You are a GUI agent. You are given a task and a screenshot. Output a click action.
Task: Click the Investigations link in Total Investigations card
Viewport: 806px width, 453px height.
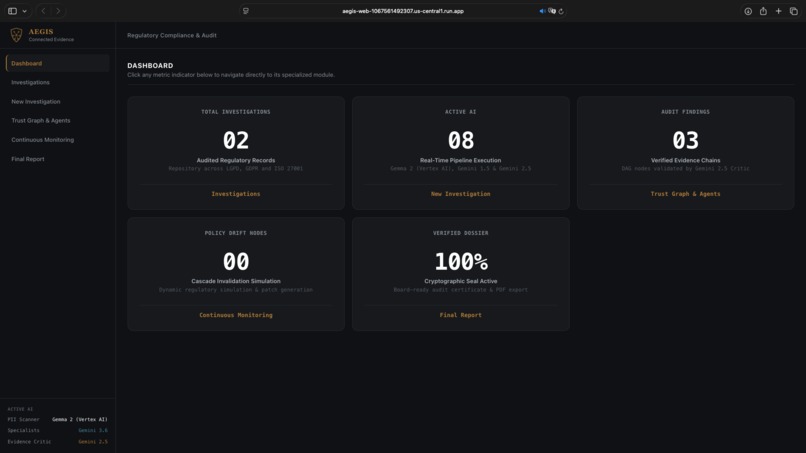coord(236,194)
